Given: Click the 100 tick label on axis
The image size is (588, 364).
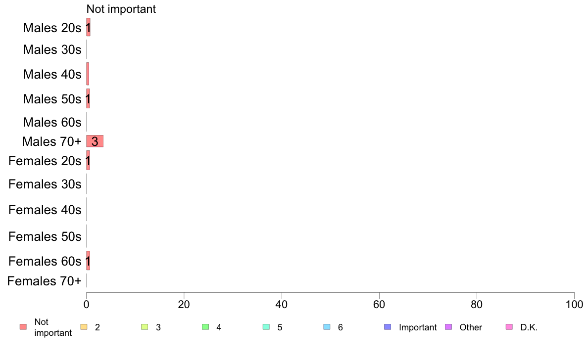Looking at the screenshot, I should tap(574, 304).
